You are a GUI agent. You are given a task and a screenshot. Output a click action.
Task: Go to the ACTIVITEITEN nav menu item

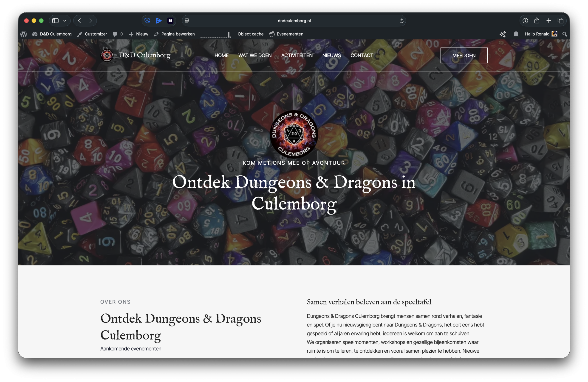(297, 56)
